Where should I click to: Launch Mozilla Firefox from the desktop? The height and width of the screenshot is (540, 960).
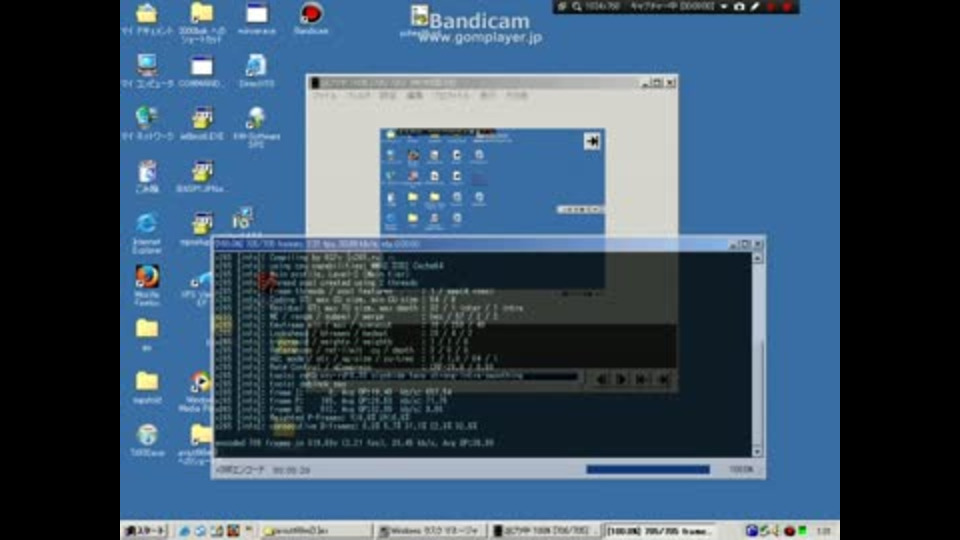click(x=147, y=277)
